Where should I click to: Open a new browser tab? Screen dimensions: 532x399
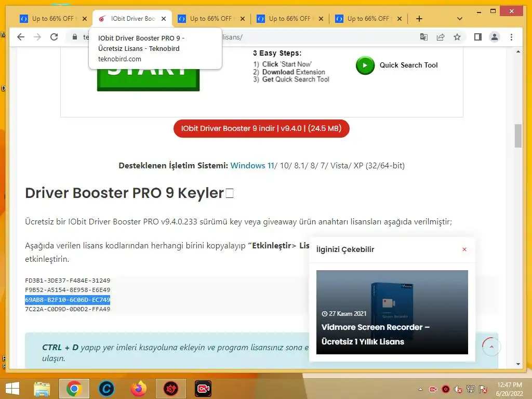pyautogui.click(x=419, y=19)
